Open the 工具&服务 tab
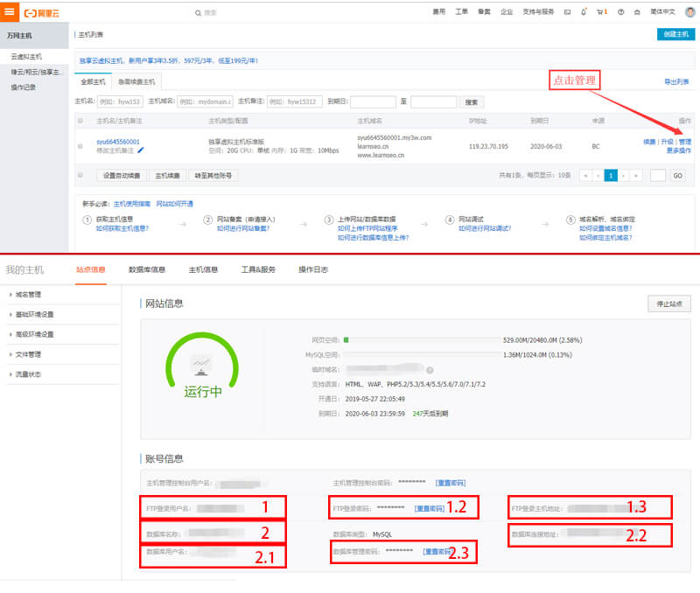This screenshot has width=700, height=593. pyautogui.click(x=258, y=269)
